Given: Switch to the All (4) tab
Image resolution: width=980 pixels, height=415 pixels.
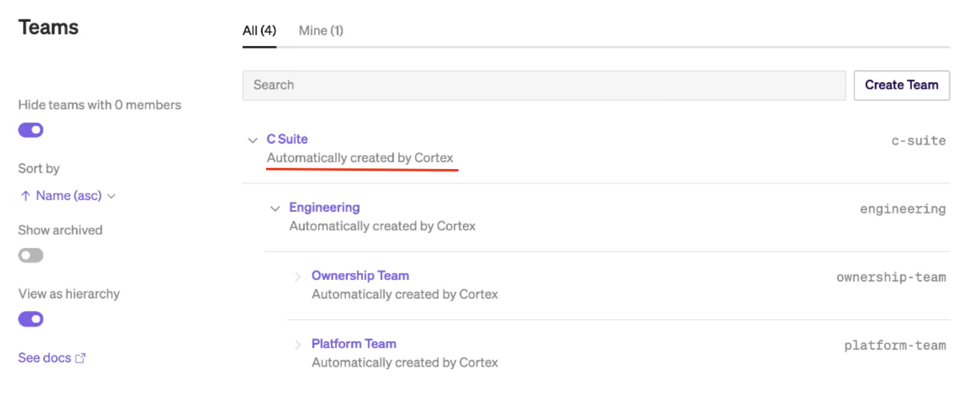Looking at the screenshot, I should click(259, 30).
